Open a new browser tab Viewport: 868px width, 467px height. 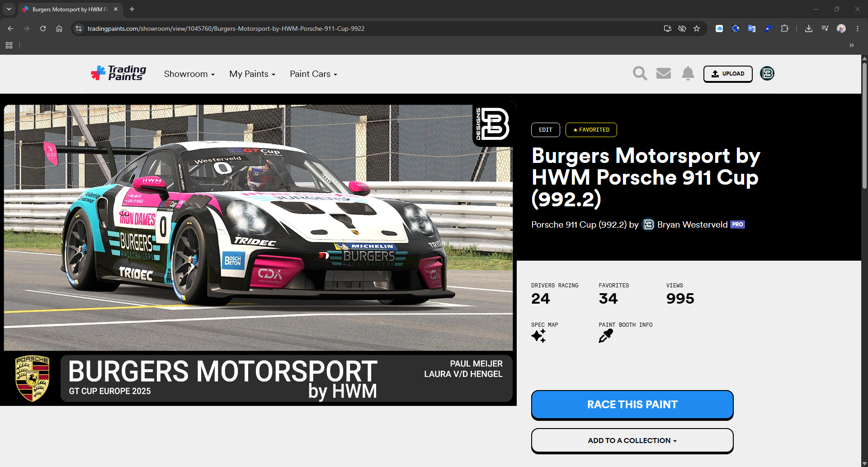[x=132, y=9]
